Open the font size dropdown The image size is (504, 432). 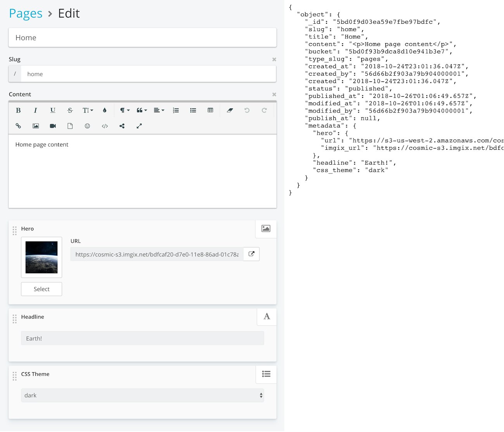[x=88, y=110]
